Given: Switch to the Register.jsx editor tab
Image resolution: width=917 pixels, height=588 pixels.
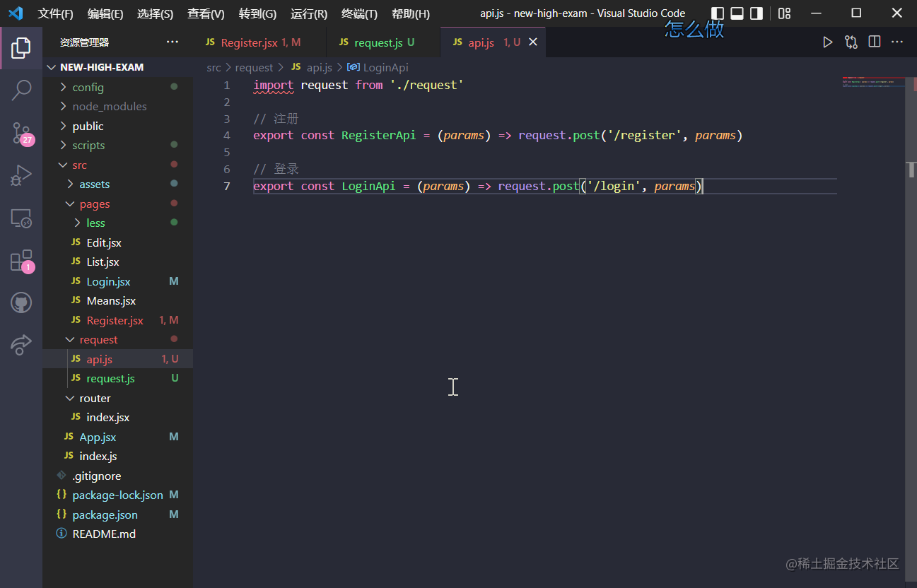Looking at the screenshot, I should [x=259, y=42].
